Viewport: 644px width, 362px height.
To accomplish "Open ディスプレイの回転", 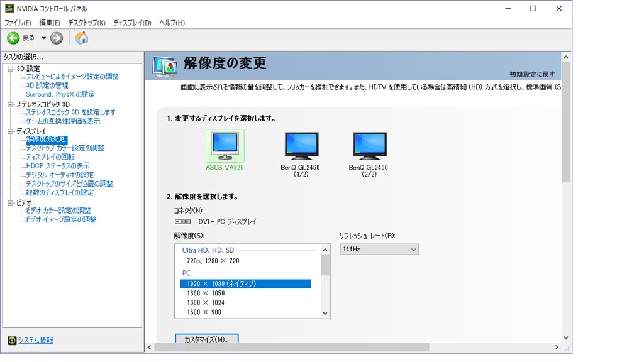I will [50, 156].
